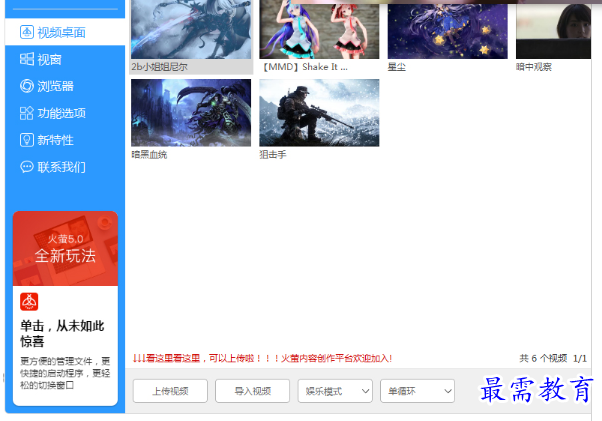
Task: Select the 暗中观察 video thumbnail
Action: click(x=553, y=30)
